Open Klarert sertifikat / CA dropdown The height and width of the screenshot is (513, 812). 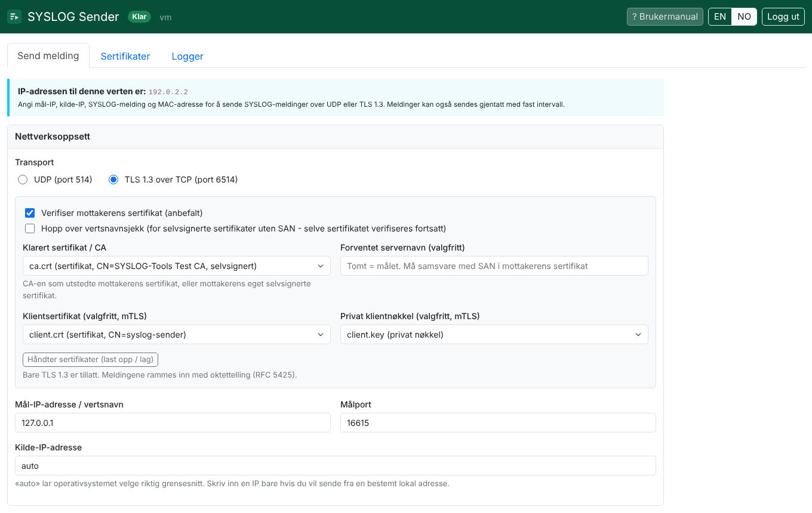(176, 266)
